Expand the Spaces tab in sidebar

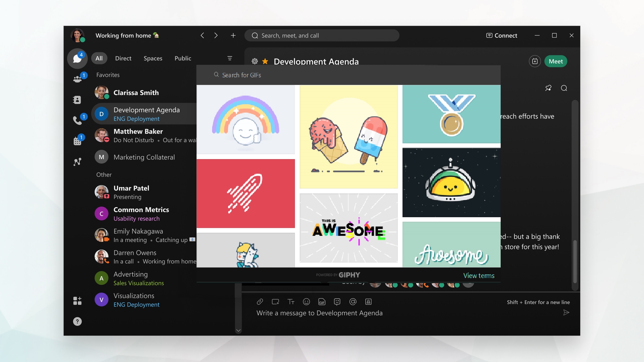153,58
